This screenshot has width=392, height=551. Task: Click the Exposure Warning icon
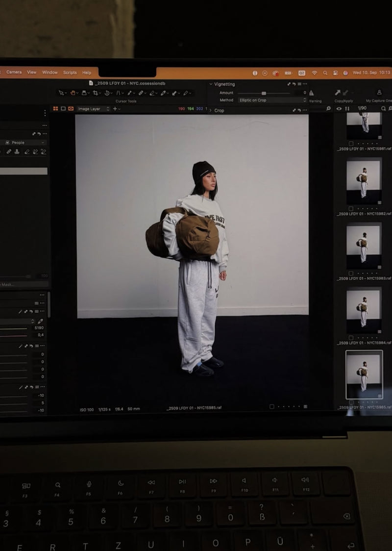[x=312, y=93]
